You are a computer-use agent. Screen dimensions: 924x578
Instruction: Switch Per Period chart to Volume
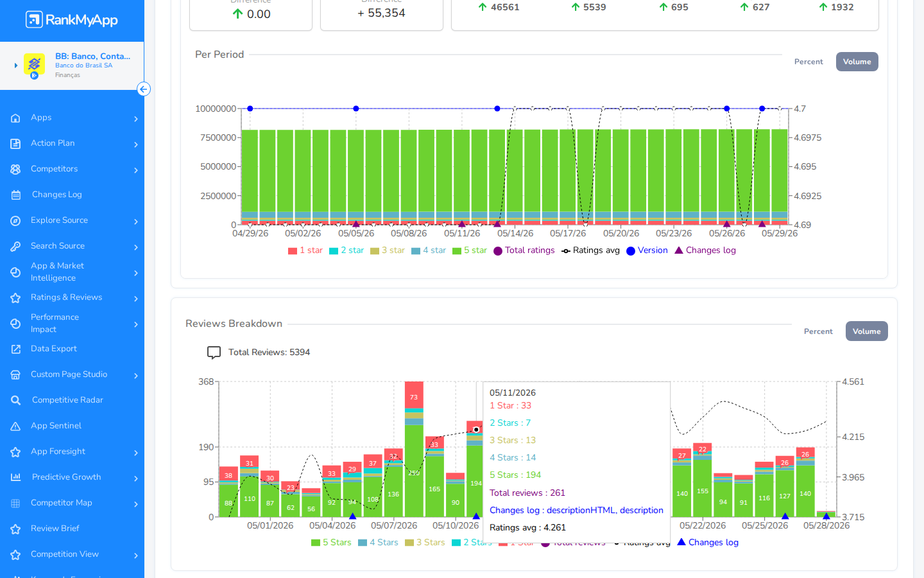pyautogui.click(x=857, y=62)
